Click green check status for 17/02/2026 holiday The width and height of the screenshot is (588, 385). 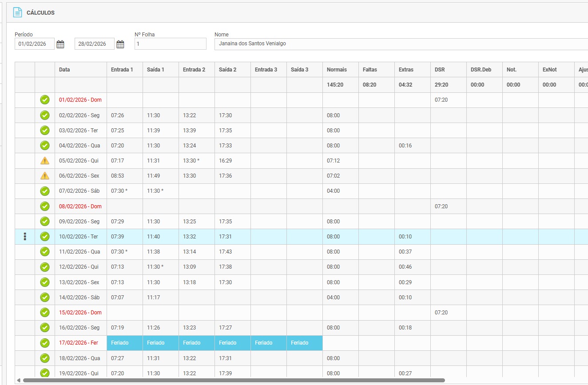click(x=45, y=343)
